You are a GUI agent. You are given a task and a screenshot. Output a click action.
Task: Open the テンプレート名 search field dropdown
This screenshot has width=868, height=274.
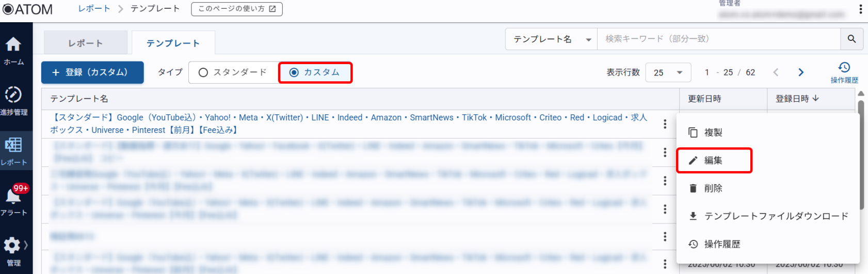pyautogui.click(x=551, y=39)
